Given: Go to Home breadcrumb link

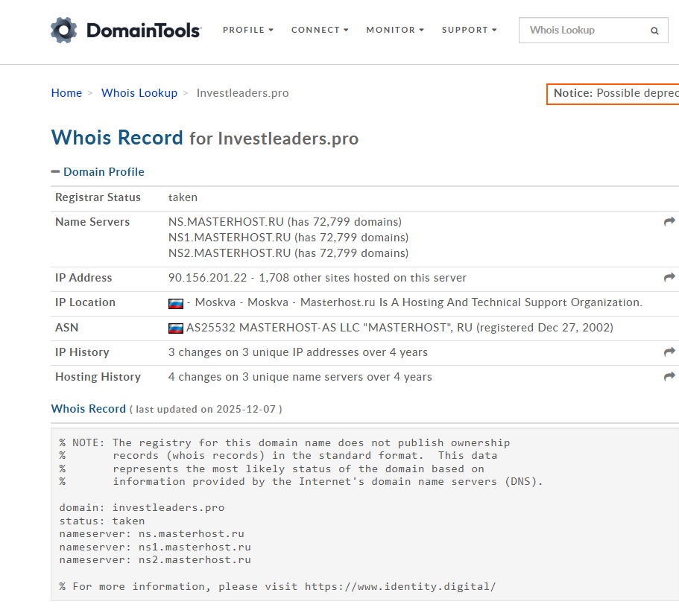Looking at the screenshot, I should pyautogui.click(x=66, y=93).
